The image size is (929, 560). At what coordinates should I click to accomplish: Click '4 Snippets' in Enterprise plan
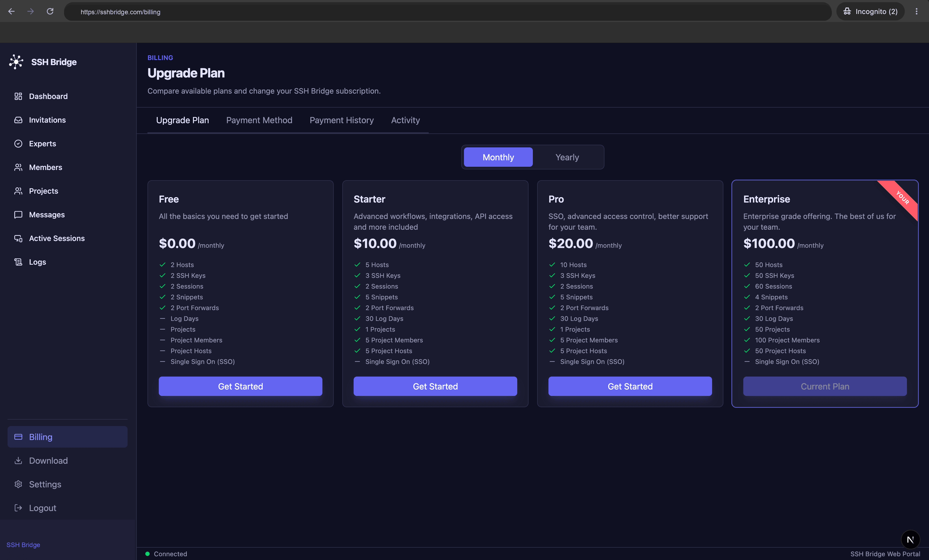pos(771,297)
